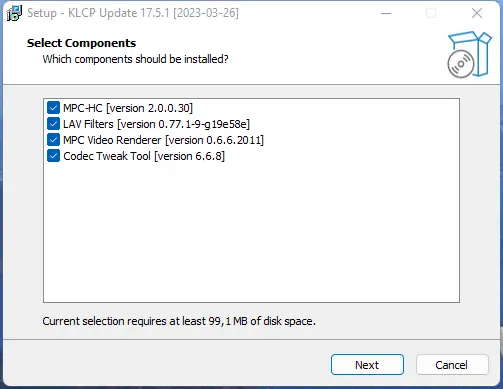Click the software box with disc icon
The height and width of the screenshot is (389, 503).
[x=469, y=55]
